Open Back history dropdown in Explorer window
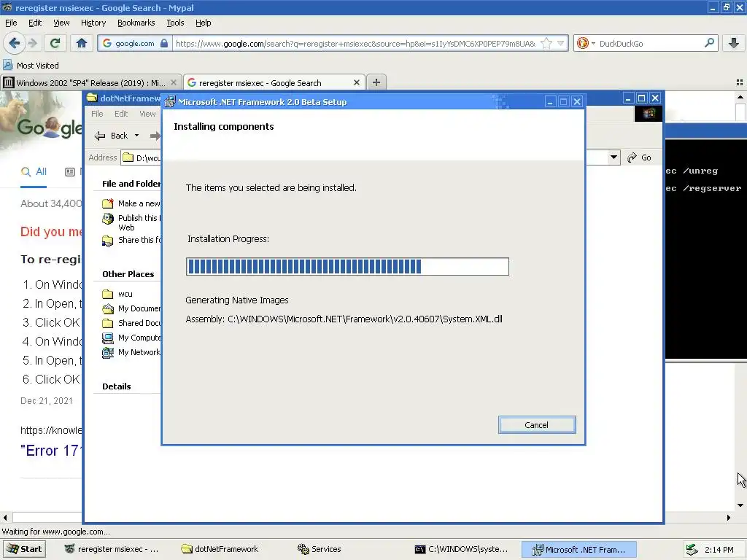Screen dimensions: 747x560 136,136
